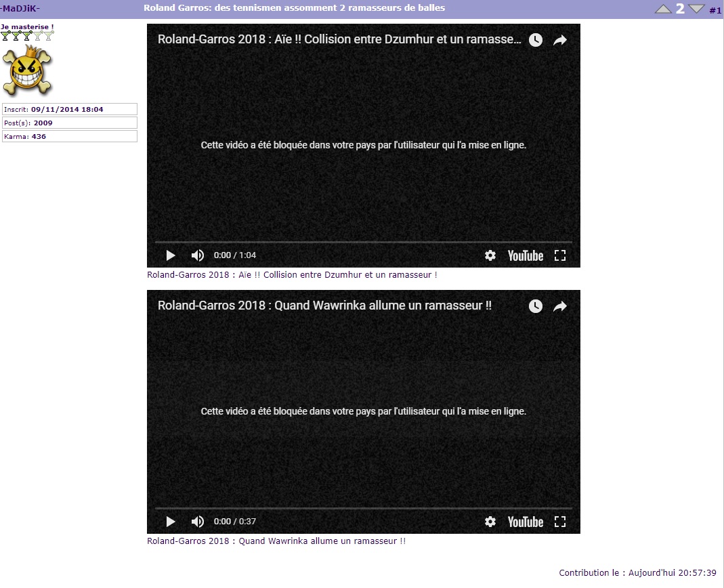The height and width of the screenshot is (588, 724).
Task: Open the -MaDJiK- user profile name
Action: tap(20, 8)
